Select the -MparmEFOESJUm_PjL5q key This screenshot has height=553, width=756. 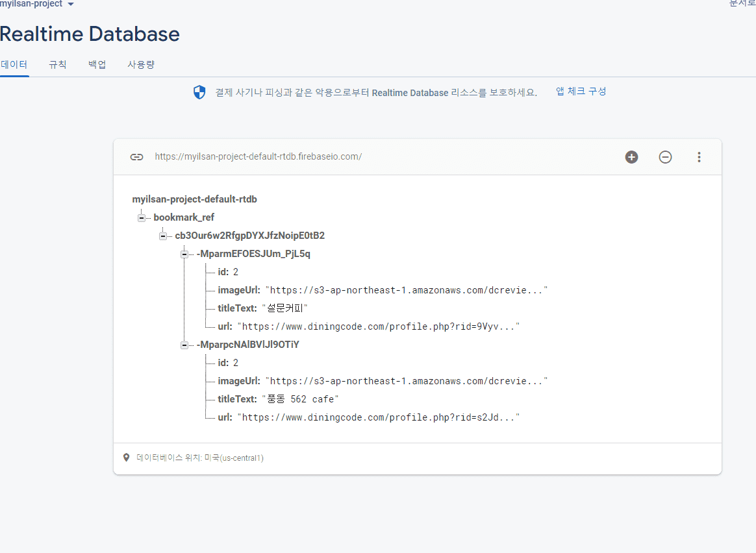tap(253, 254)
